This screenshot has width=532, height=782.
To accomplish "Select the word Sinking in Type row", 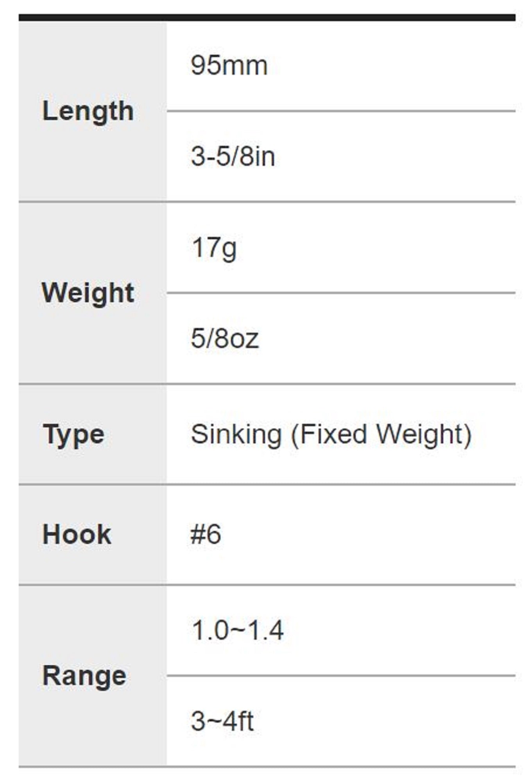I will (236, 434).
